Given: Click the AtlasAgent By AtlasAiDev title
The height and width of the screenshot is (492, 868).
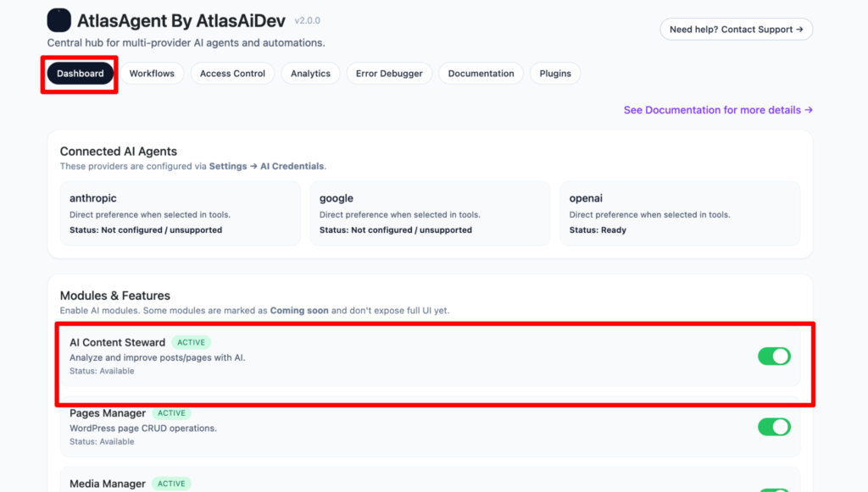Looking at the screenshot, I should point(181,20).
